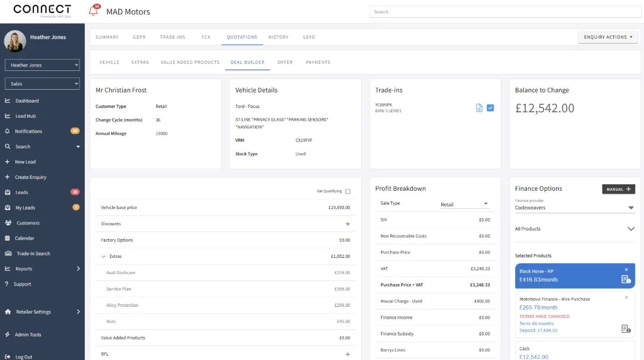Open the Heather Jones user dropdown
644x360 pixels.
(42, 65)
